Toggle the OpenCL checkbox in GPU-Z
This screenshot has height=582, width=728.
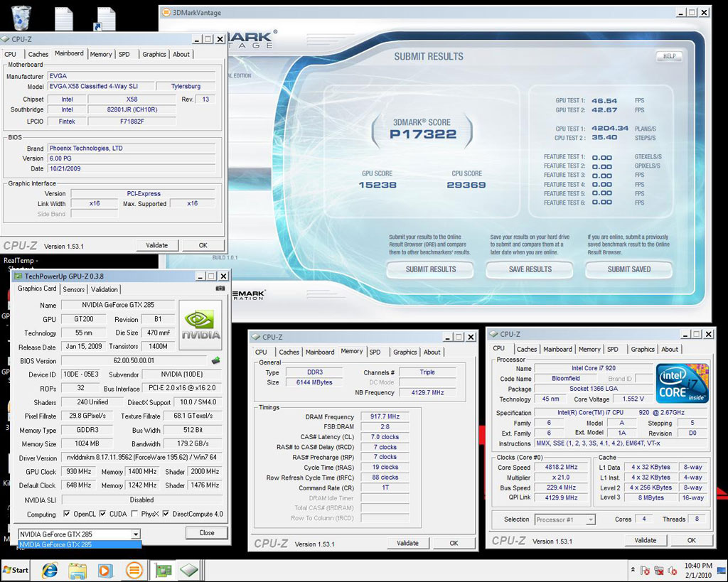(x=67, y=514)
